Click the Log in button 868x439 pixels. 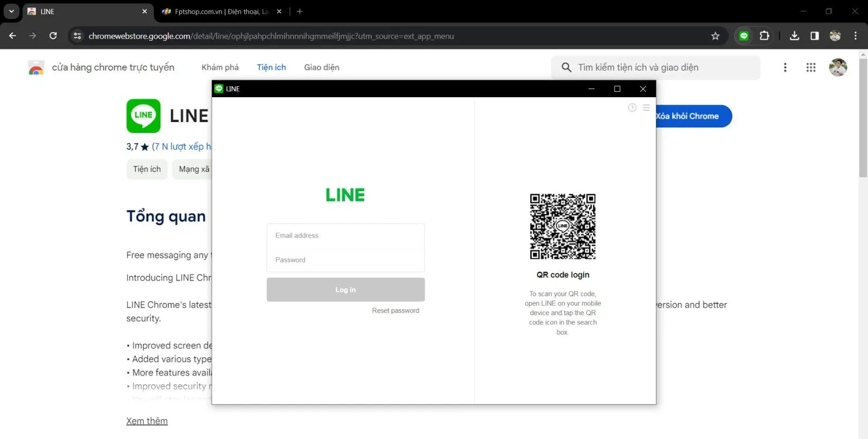coord(346,290)
